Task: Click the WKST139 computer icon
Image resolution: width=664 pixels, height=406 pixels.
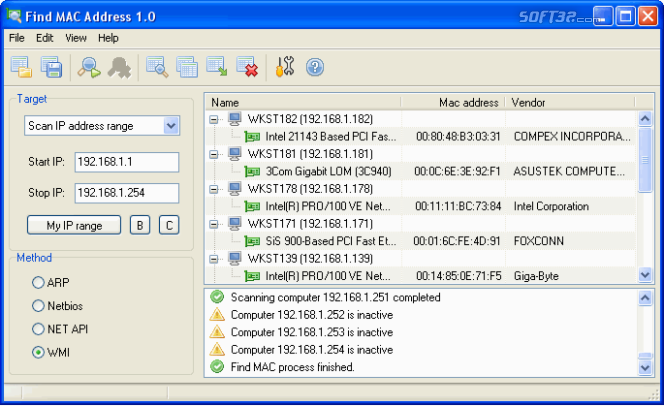Action: click(x=235, y=258)
